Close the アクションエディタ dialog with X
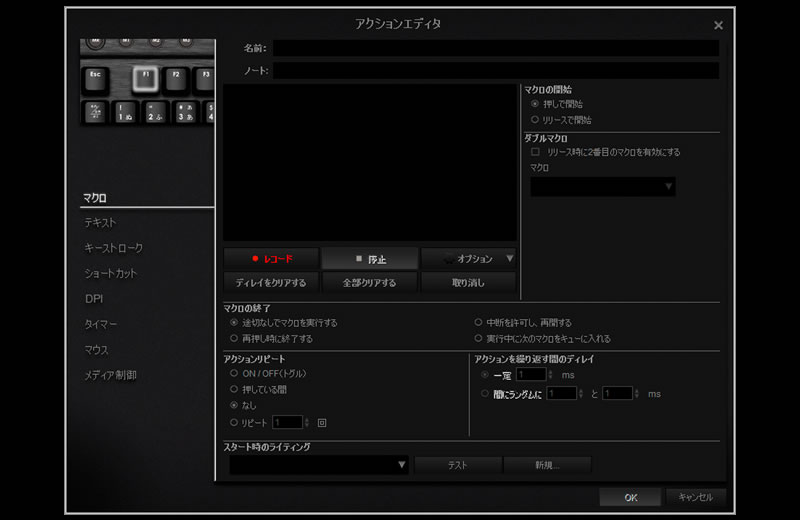The width and height of the screenshot is (800, 520). pyautogui.click(x=718, y=25)
